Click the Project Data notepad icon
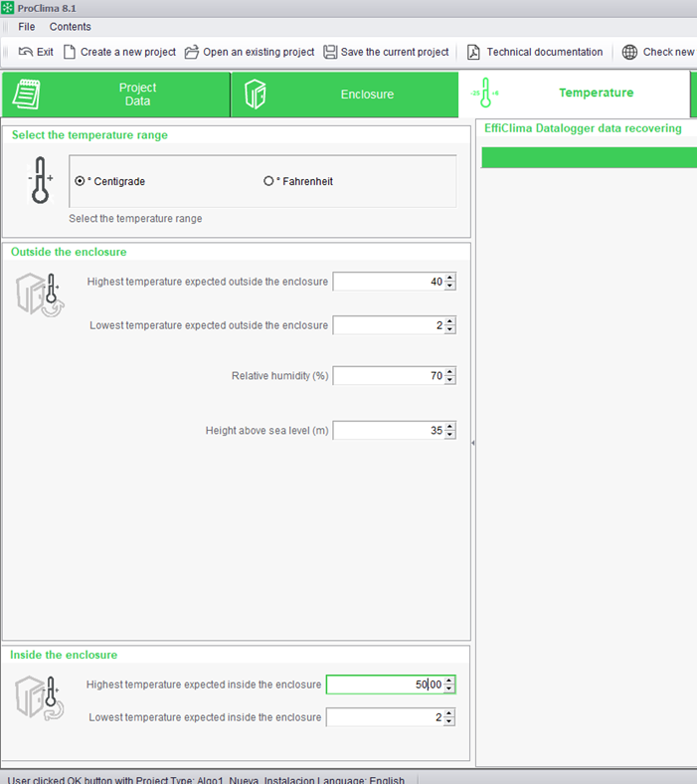697x784 pixels. 26,94
